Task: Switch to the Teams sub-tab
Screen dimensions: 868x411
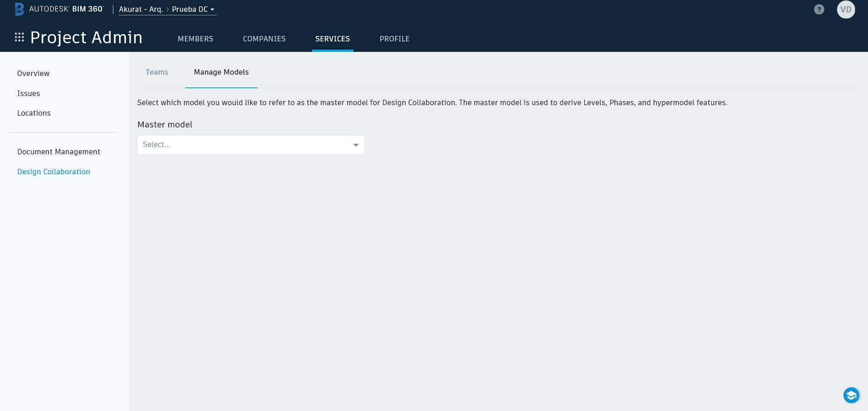Action: tap(157, 72)
